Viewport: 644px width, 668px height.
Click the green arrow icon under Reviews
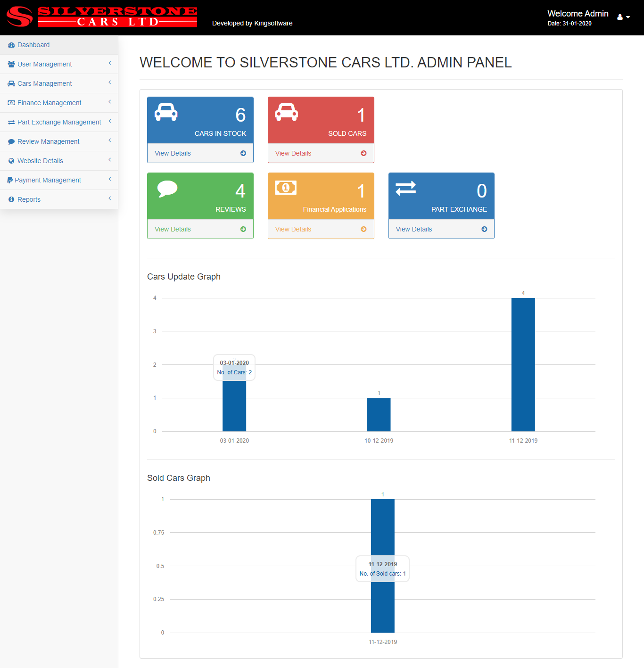(243, 229)
